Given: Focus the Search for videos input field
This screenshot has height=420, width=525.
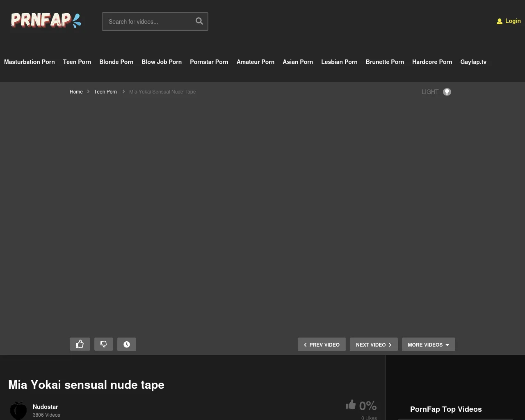Looking at the screenshot, I should pos(148,22).
